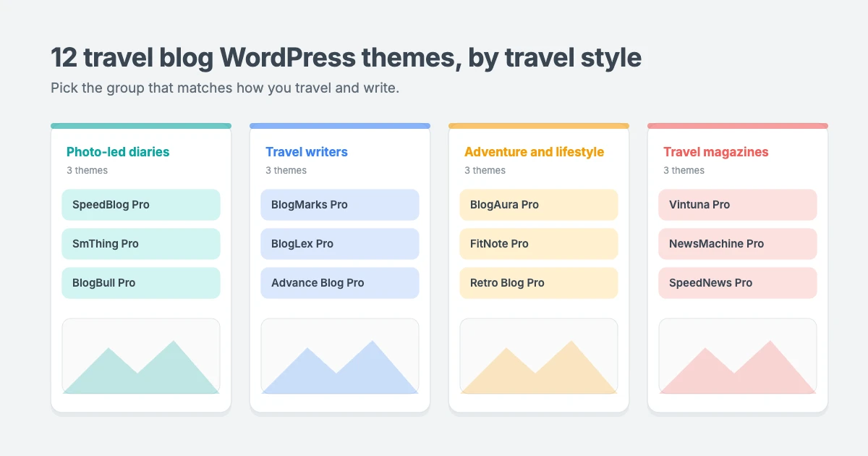The width and height of the screenshot is (868, 456).
Task: Pick the FitNote Pro chip
Action: coord(539,244)
